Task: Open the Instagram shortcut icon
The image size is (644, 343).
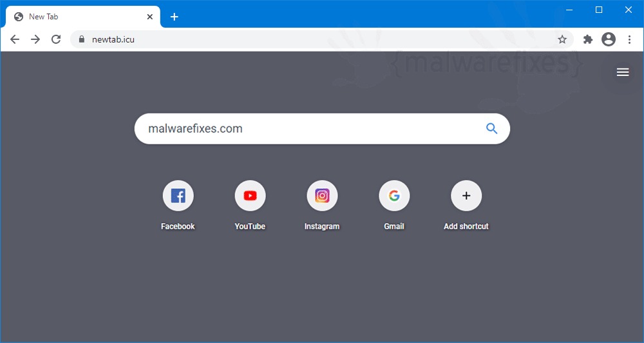Action: click(323, 196)
